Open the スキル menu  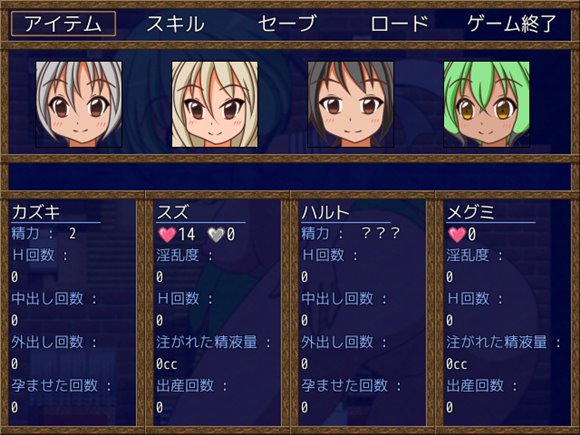(x=175, y=24)
